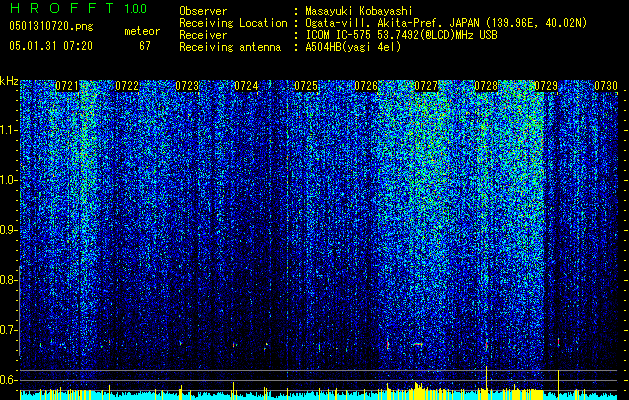Select observer name Masayuki Kobayashi
The image size is (629, 400).
[x=359, y=11]
